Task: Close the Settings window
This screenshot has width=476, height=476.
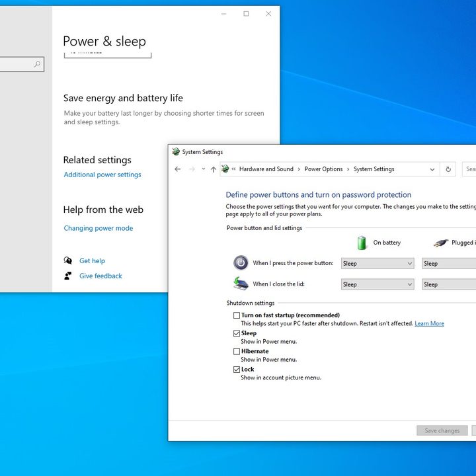Action: tap(268, 14)
